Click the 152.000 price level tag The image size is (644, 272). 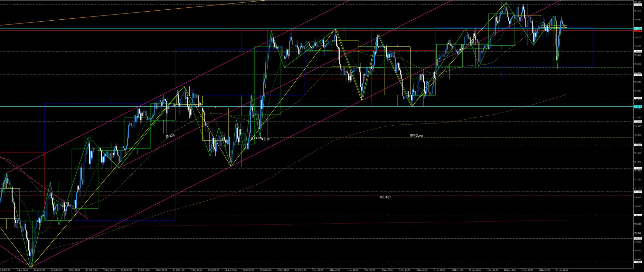point(637,145)
